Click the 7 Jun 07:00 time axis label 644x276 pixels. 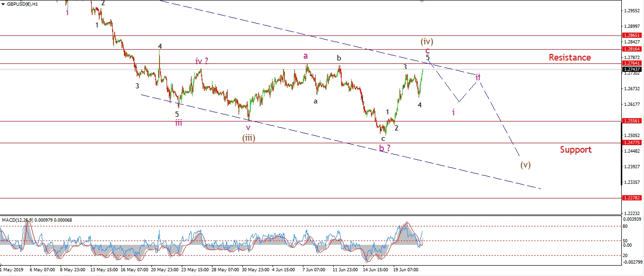313,270
